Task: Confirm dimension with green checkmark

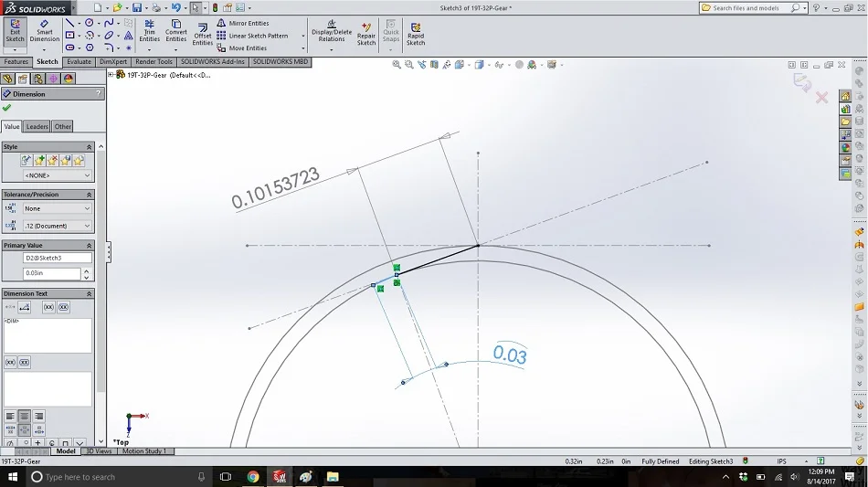Action: point(6,108)
